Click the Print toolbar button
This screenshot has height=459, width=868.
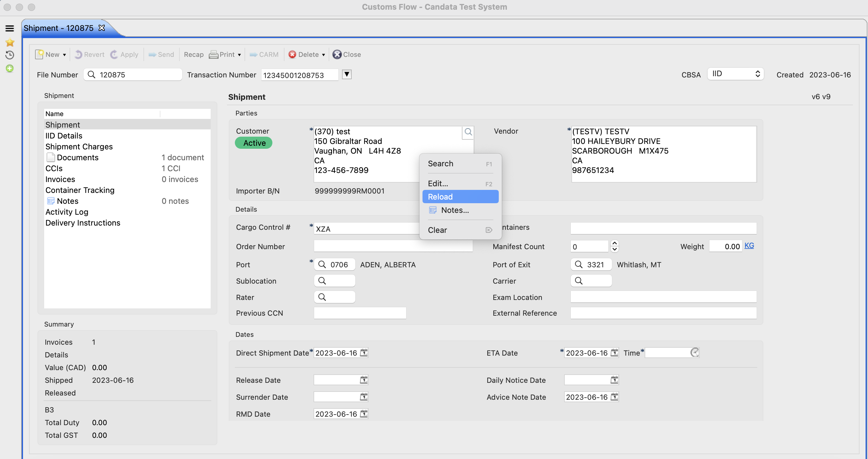coord(222,54)
